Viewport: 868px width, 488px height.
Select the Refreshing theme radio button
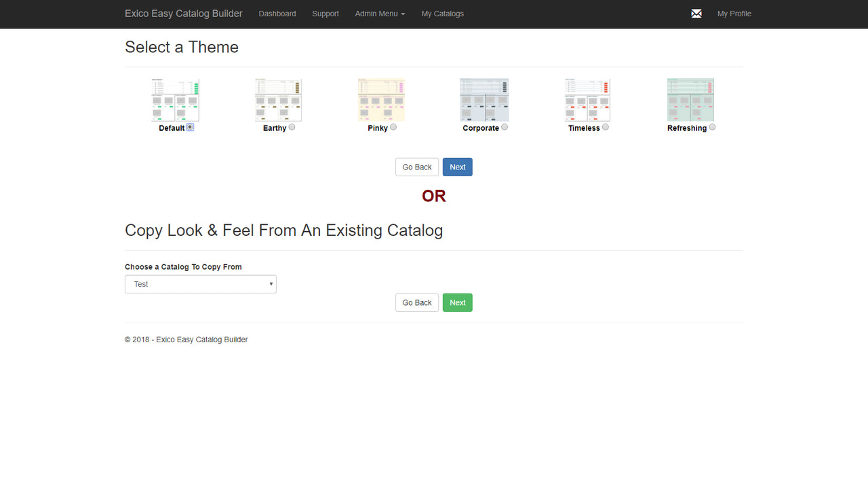click(x=712, y=127)
